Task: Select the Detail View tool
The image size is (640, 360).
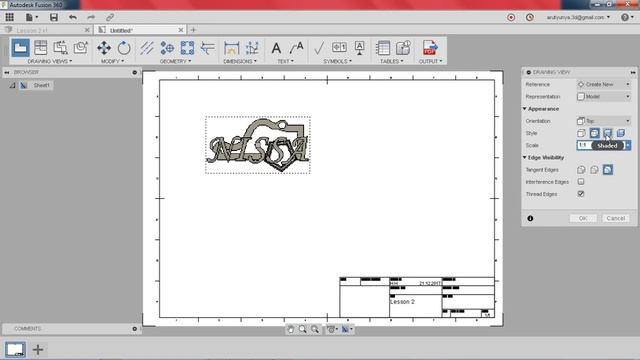Action: pos(80,48)
